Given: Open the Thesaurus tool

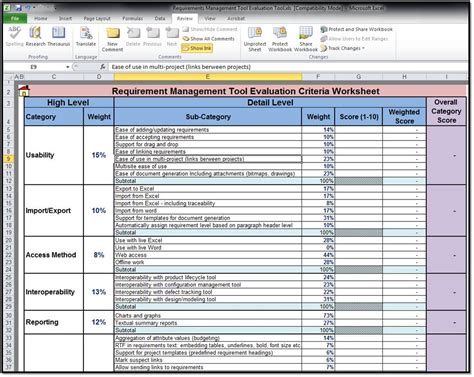Looking at the screenshot, I should [x=59, y=36].
